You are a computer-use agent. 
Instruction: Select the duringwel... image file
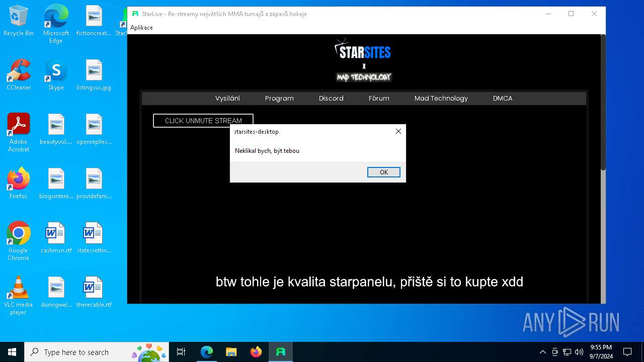tap(56, 293)
